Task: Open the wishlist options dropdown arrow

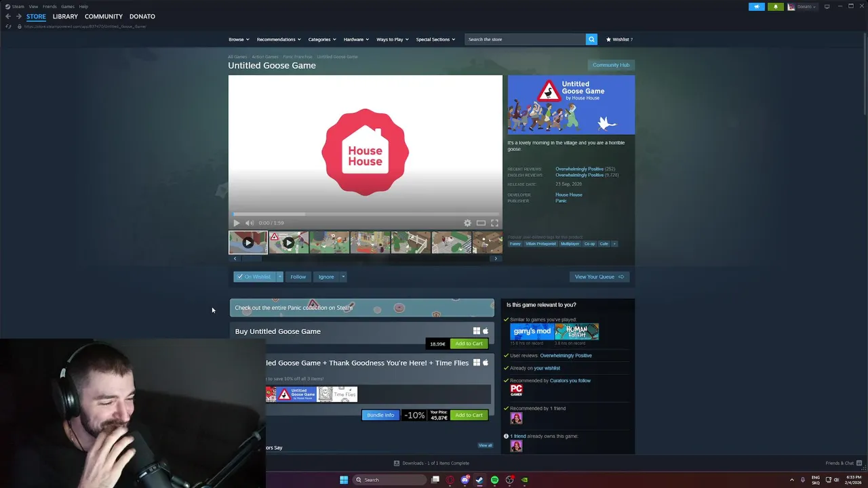Action: pos(279,277)
